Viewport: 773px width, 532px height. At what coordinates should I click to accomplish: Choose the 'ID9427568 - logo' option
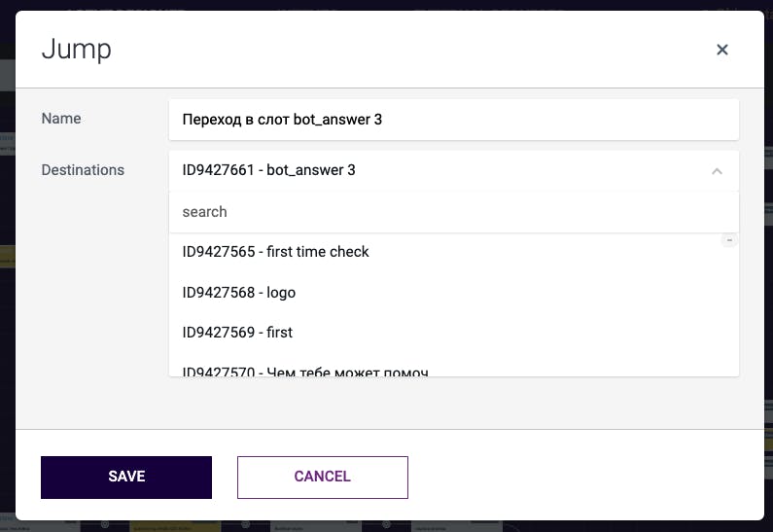(x=239, y=293)
